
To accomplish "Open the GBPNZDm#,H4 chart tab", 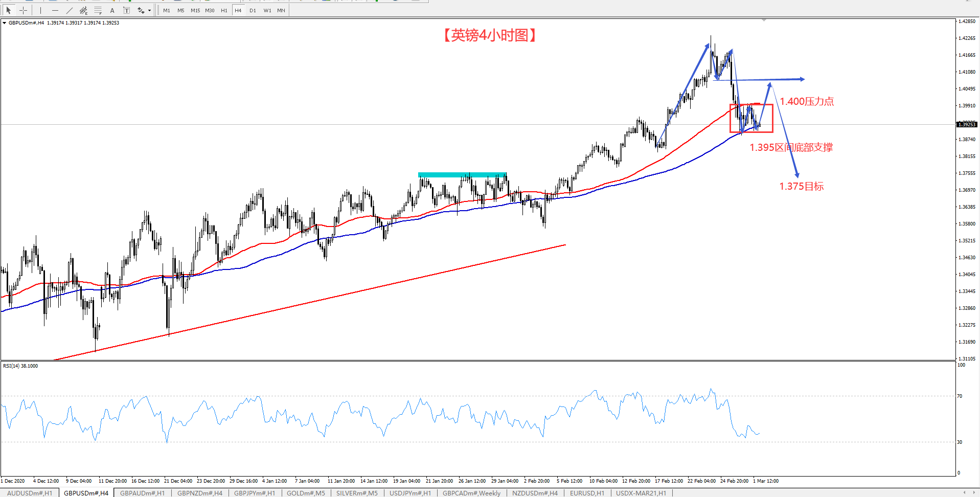I will (x=200, y=493).
